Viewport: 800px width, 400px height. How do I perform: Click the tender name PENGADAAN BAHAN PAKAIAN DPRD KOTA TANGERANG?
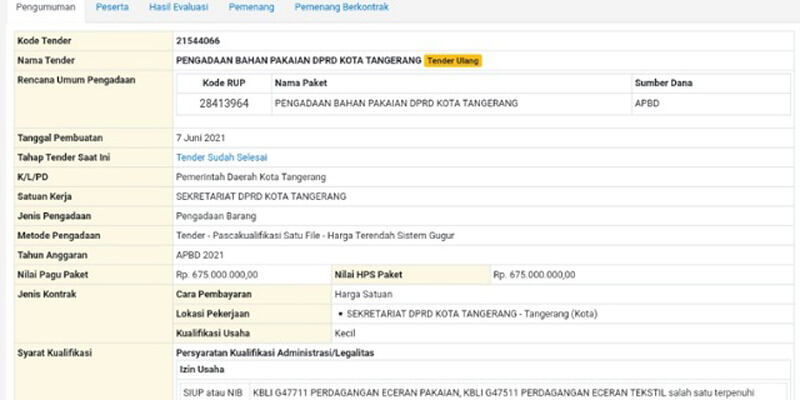298,61
